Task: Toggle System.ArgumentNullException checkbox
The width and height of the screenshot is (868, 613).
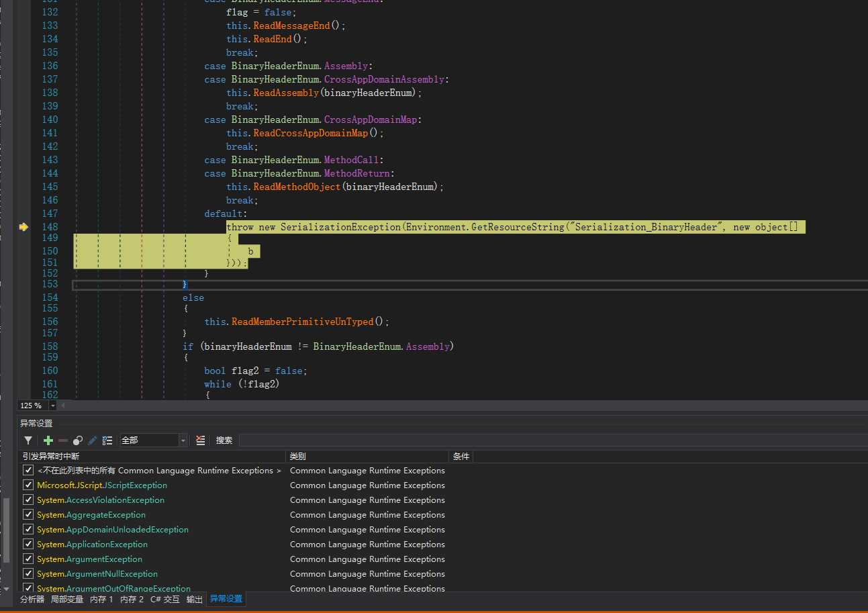Action: pos(28,574)
